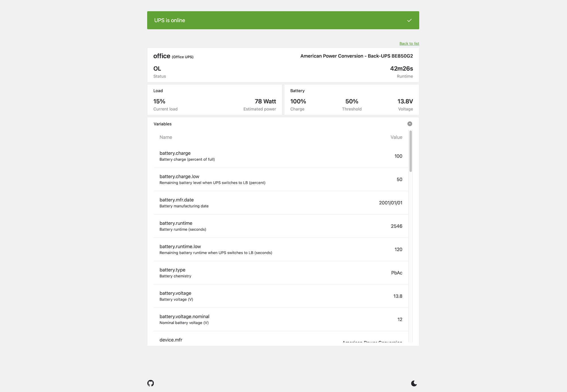Select the battery.runtime.low variable name
Image resolution: width=567 pixels, height=392 pixels.
(x=180, y=247)
